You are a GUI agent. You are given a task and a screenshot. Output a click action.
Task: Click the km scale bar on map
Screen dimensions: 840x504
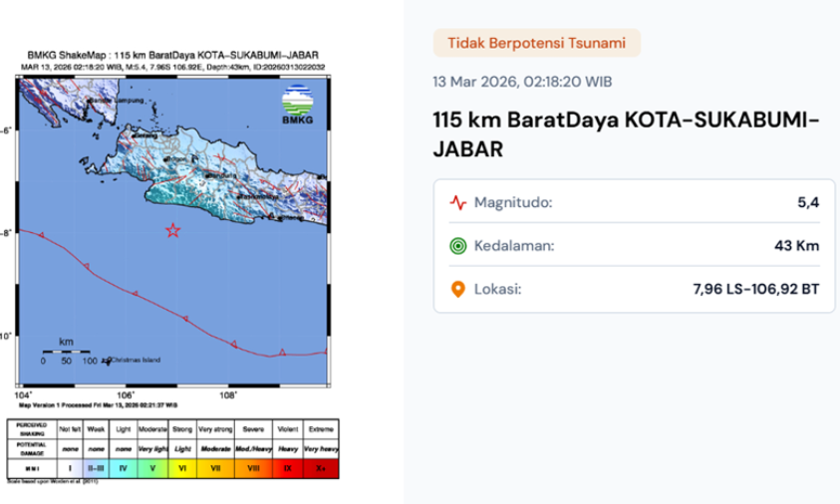tap(67, 352)
